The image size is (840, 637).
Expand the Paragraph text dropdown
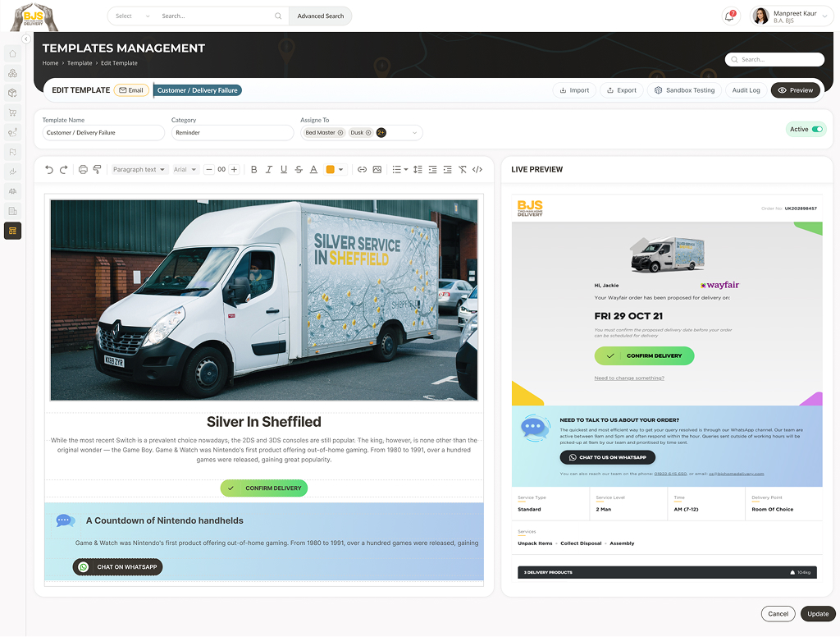coord(139,170)
